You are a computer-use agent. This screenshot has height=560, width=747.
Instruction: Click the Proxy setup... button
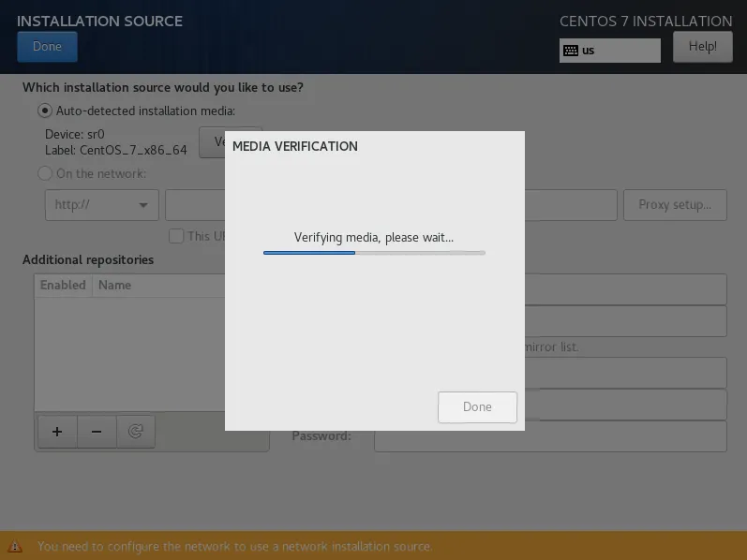[x=674, y=205]
